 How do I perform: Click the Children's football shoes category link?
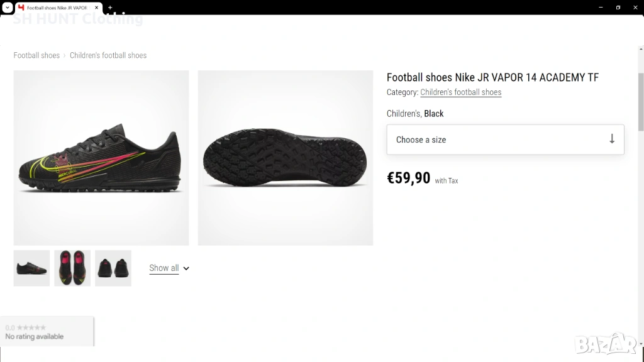[x=460, y=92]
